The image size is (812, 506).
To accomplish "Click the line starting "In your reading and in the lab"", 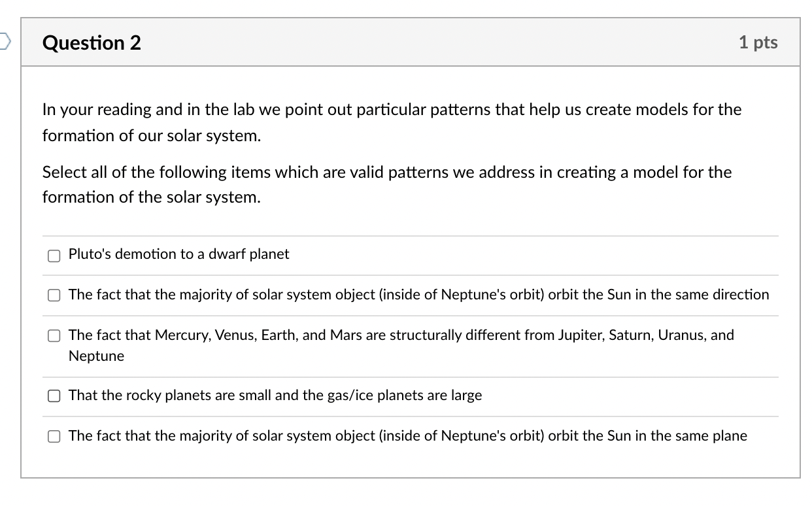I will pos(392,109).
